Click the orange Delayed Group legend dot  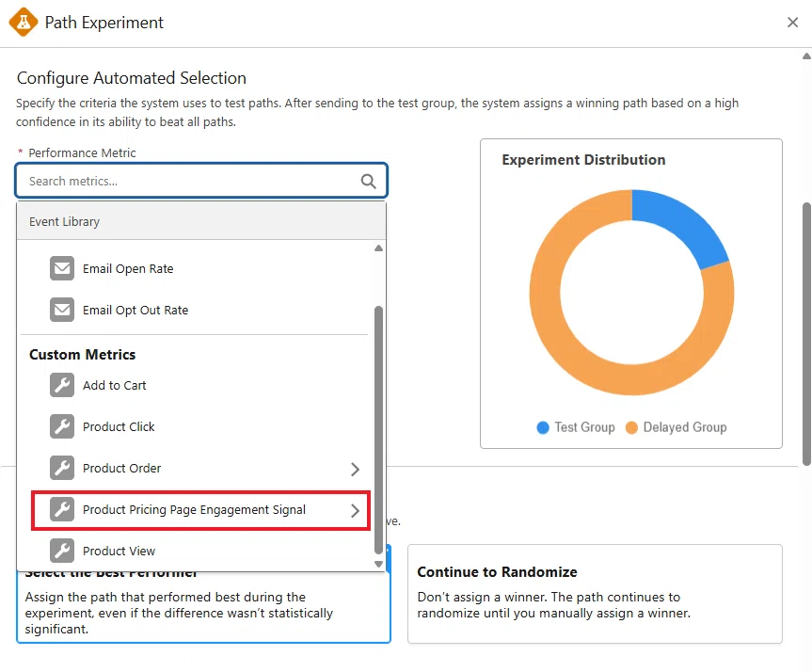pos(631,427)
